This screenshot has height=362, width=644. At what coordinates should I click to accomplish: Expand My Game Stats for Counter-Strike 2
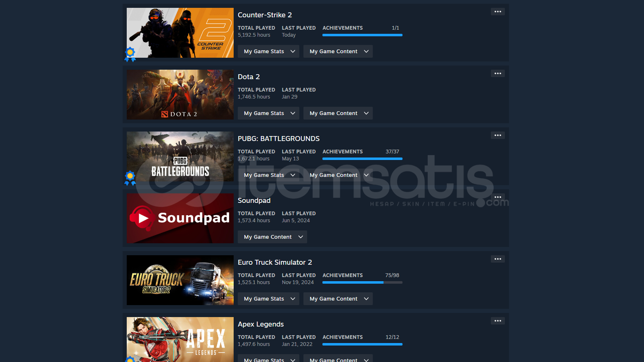(268, 52)
